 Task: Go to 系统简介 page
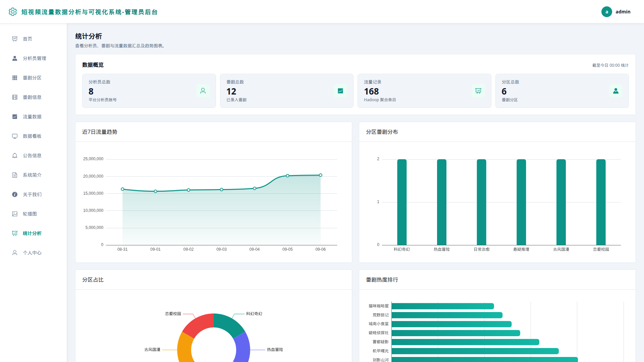pyautogui.click(x=34, y=175)
